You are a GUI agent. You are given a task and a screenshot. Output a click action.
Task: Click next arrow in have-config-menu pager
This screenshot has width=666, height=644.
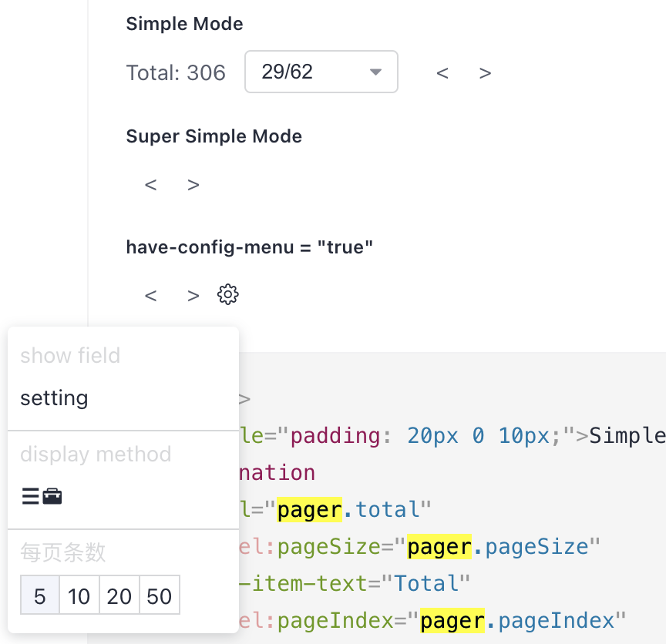(x=193, y=296)
